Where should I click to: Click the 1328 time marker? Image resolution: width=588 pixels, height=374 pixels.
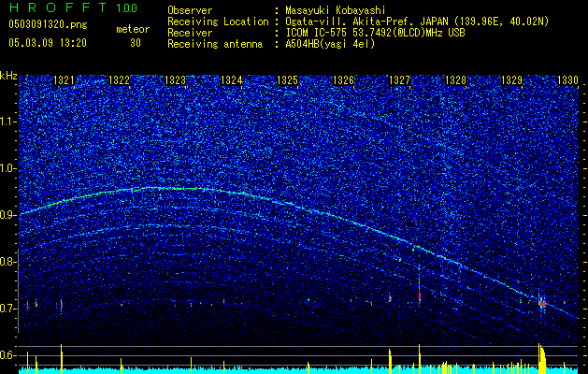pos(455,80)
